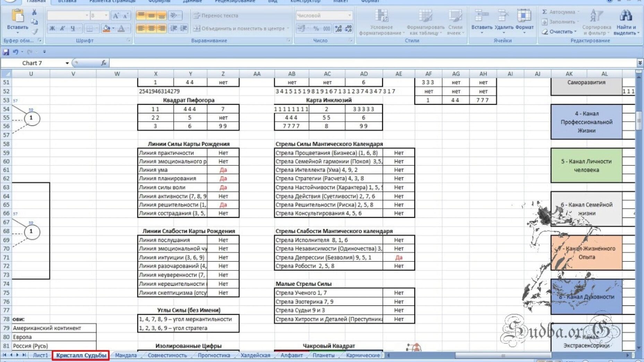Select column header AB

(x=292, y=74)
